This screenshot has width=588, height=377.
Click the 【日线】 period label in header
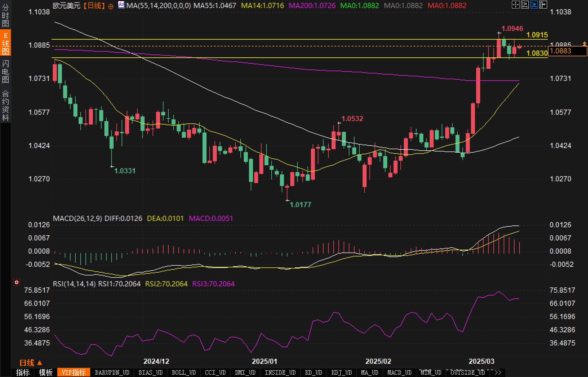pyautogui.click(x=94, y=5)
